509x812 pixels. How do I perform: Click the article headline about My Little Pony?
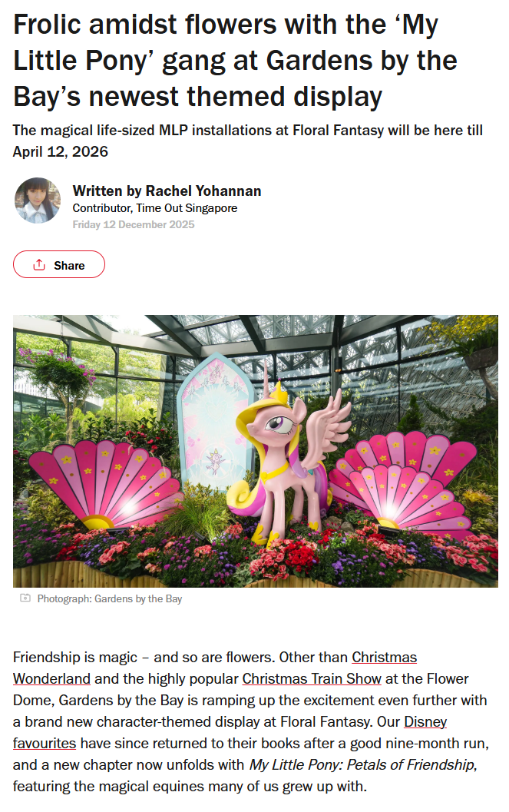click(x=236, y=61)
